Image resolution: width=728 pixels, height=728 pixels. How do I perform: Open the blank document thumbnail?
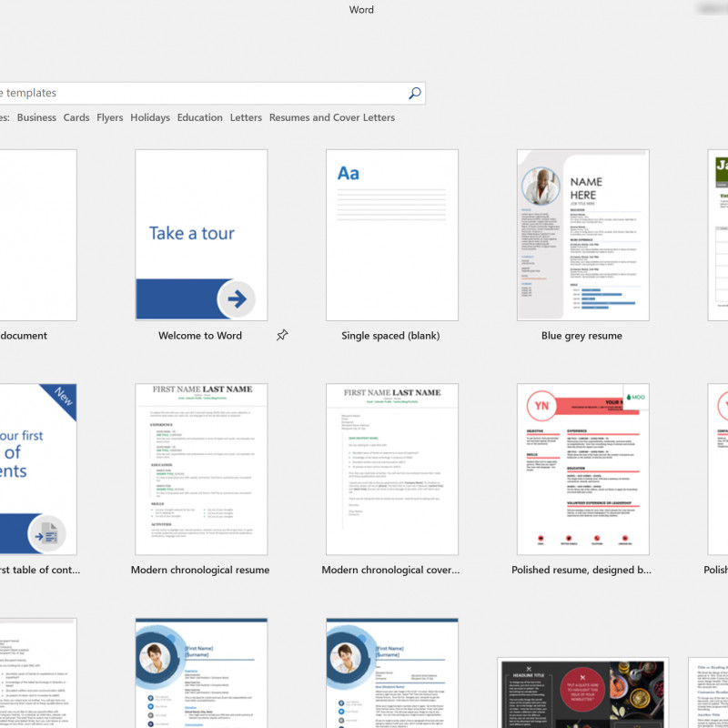(38, 235)
